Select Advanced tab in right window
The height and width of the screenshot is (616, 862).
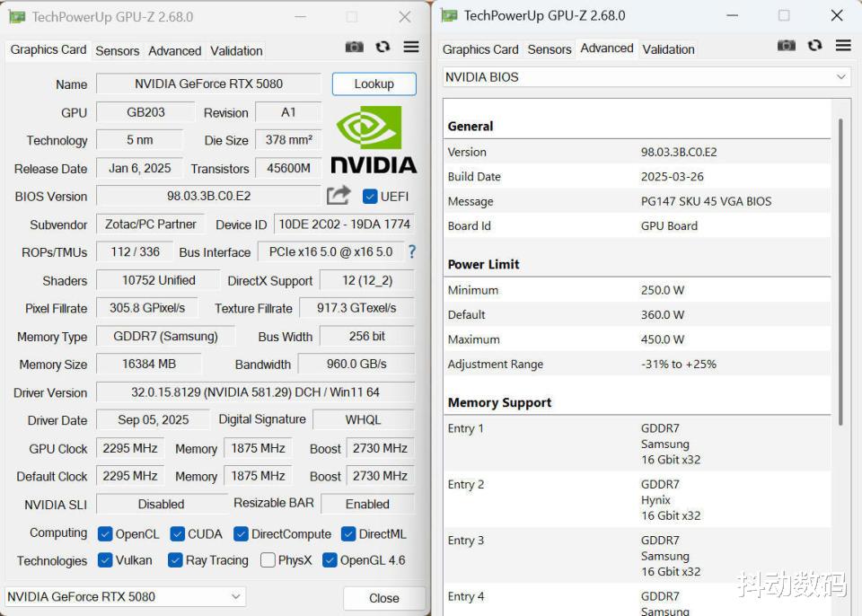pyautogui.click(x=607, y=48)
